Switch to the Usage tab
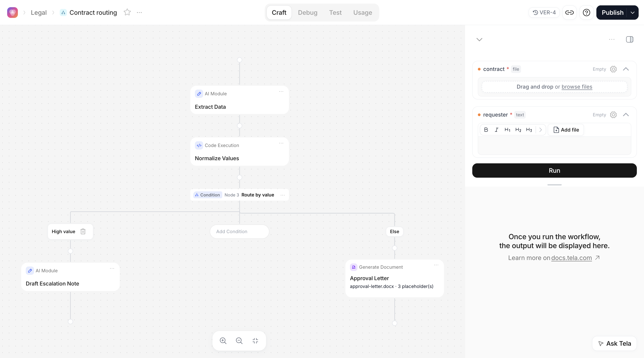The image size is (644, 358). tap(362, 13)
